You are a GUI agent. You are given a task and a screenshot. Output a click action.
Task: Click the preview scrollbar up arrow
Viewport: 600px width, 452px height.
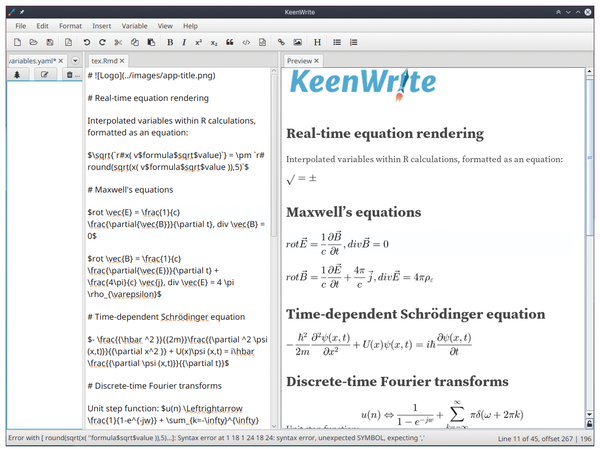tap(589, 71)
